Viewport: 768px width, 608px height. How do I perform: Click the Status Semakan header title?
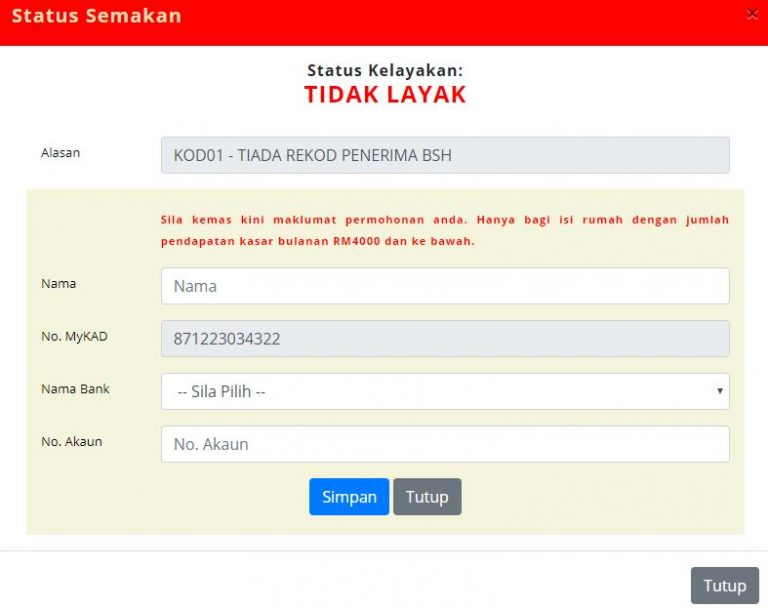pyautogui.click(x=96, y=16)
